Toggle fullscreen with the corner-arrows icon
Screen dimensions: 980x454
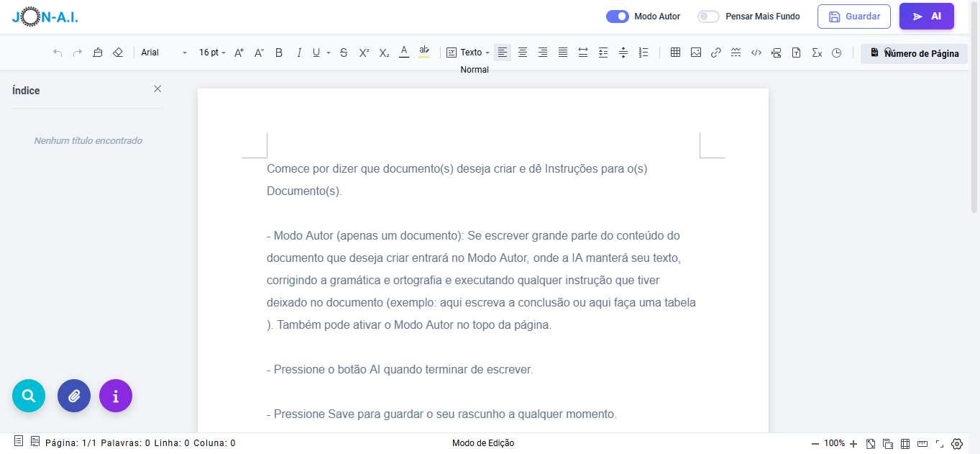pyautogui.click(x=940, y=444)
